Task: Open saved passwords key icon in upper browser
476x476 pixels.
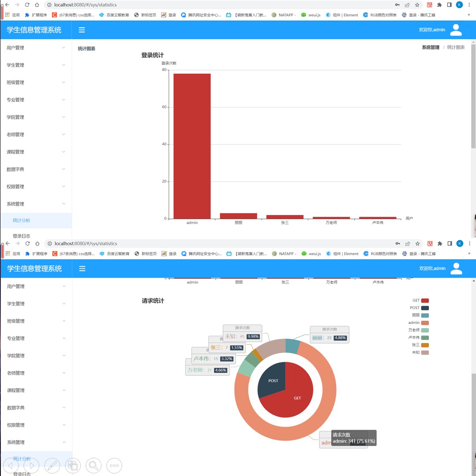Action: pos(397,5)
